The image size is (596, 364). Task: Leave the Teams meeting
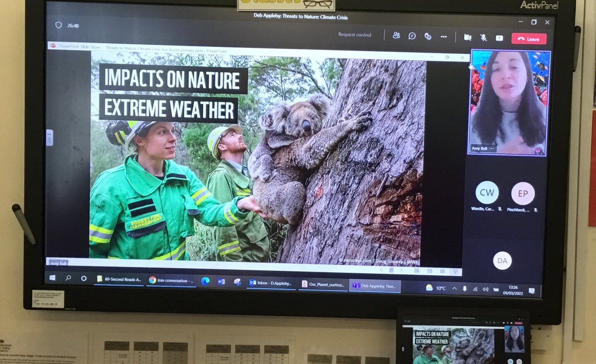(x=529, y=38)
